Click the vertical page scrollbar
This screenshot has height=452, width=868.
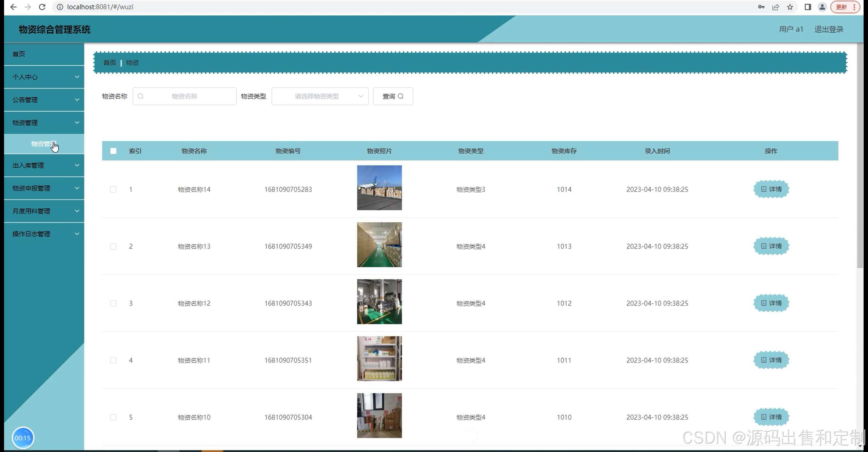point(860,156)
